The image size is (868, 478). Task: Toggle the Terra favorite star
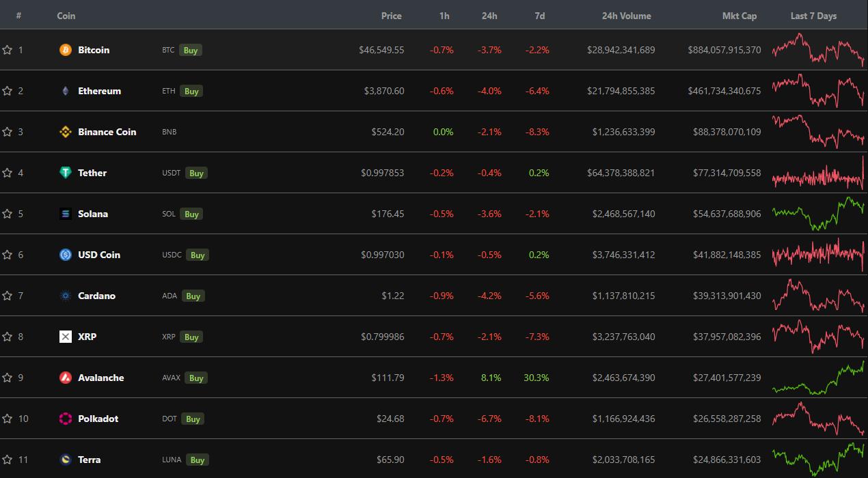[7, 460]
